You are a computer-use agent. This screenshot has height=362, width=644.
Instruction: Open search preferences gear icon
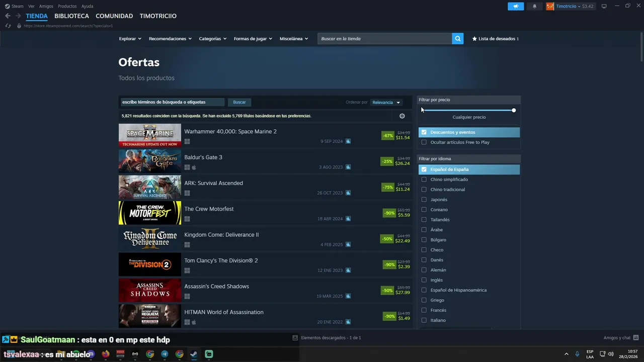point(402,116)
